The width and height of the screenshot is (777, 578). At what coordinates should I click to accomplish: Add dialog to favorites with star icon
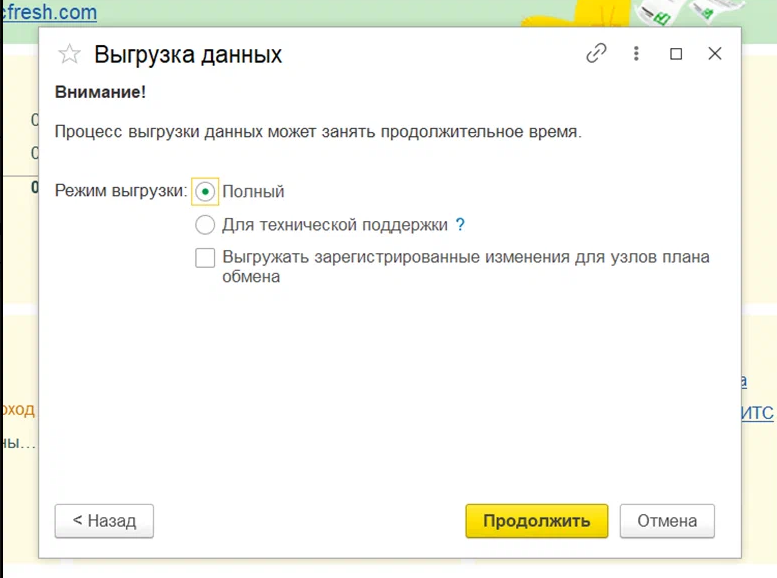click(69, 54)
